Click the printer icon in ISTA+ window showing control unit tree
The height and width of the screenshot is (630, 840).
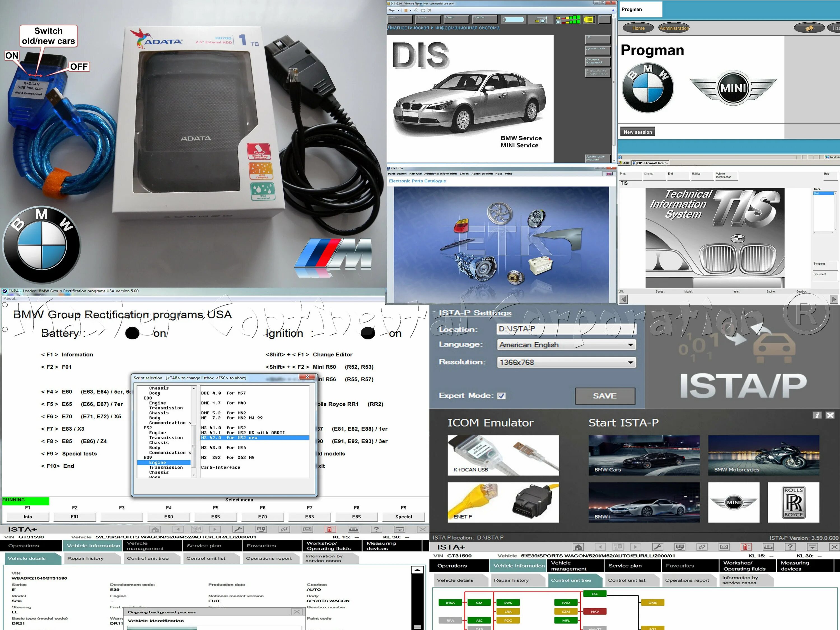768,547
